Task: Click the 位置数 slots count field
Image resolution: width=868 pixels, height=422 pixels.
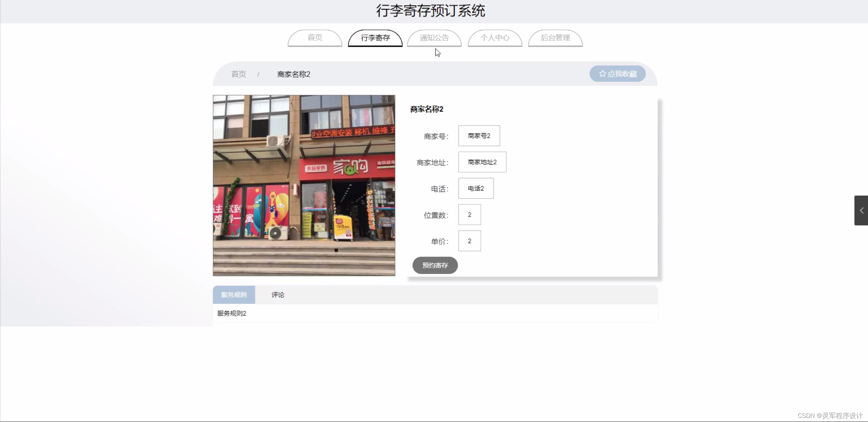Action: tap(469, 215)
